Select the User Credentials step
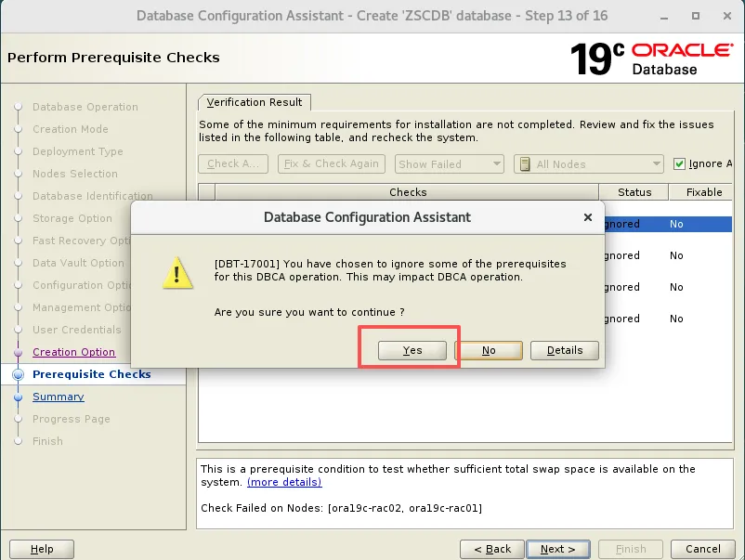This screenshot has width=745, height=560. tap(76, 330)
